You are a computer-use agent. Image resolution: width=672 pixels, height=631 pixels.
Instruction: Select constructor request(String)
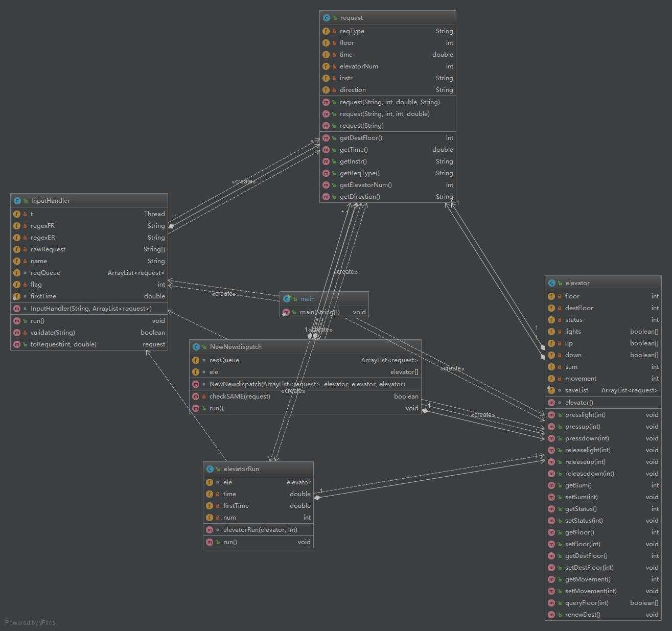(388, 126)
